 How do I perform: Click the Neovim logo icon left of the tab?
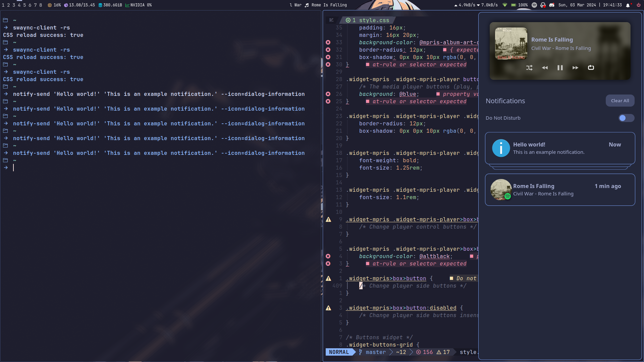coord(331,20)
